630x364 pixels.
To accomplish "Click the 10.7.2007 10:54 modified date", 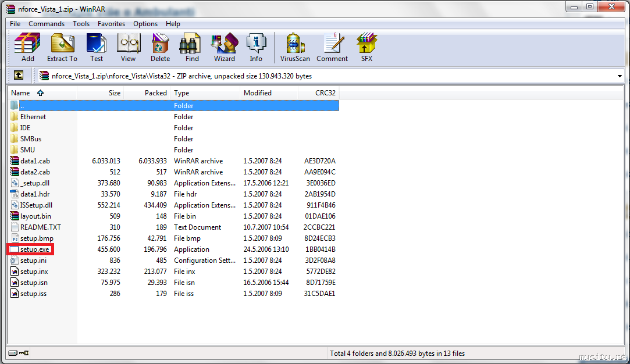I will [266, 227].
